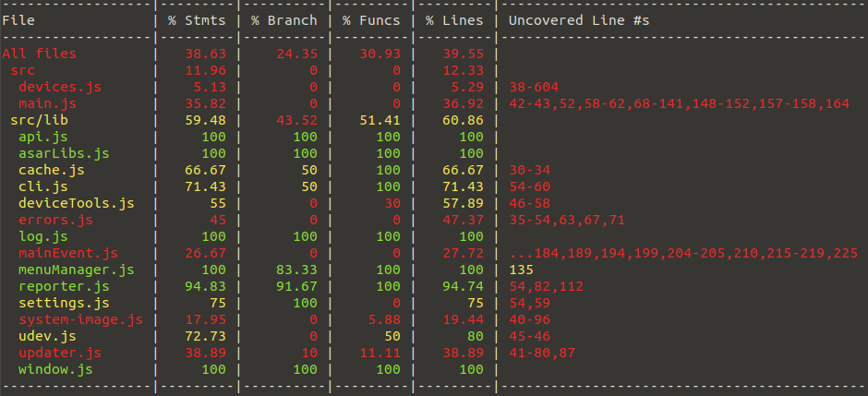Select the 'errors.js' file name
The height and width of the screenshot is (396, 868).
[56, 220]
